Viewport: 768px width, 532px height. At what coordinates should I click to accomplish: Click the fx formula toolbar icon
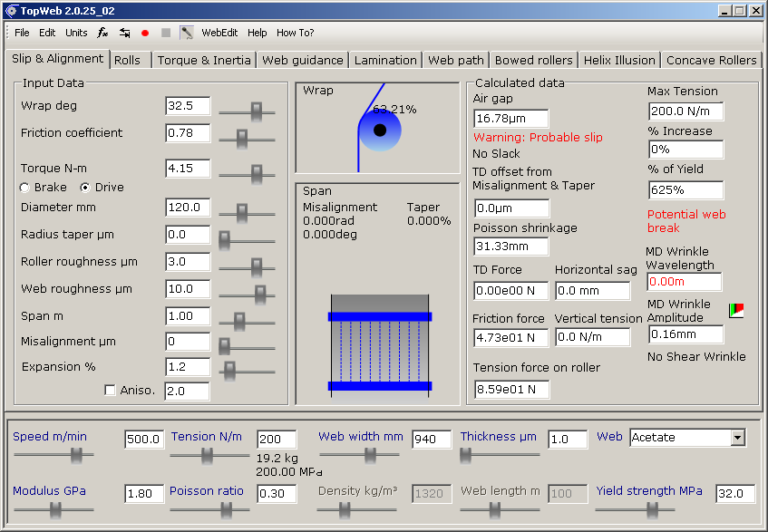pyautogui.click(x=102, y=33)
